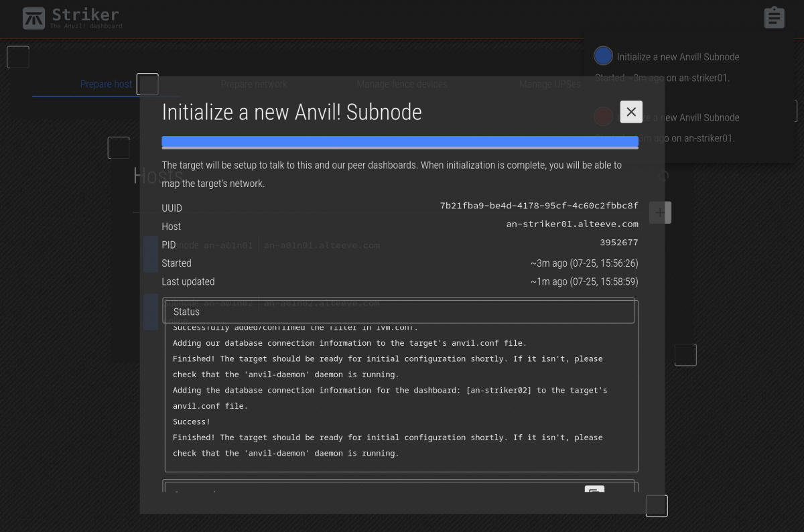Click the refresh icon beside Hosts

coord(663,176)
